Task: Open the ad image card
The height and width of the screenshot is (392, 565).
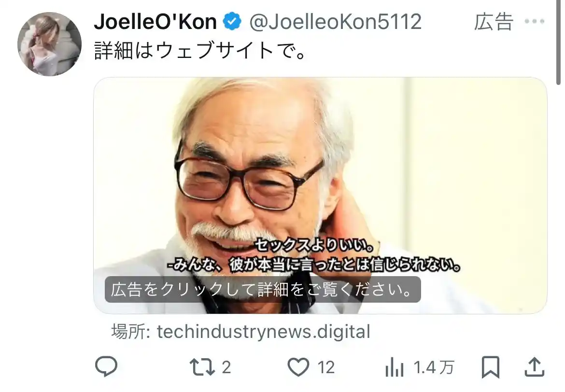Action: pyautogui.click(x=320, y=196)
